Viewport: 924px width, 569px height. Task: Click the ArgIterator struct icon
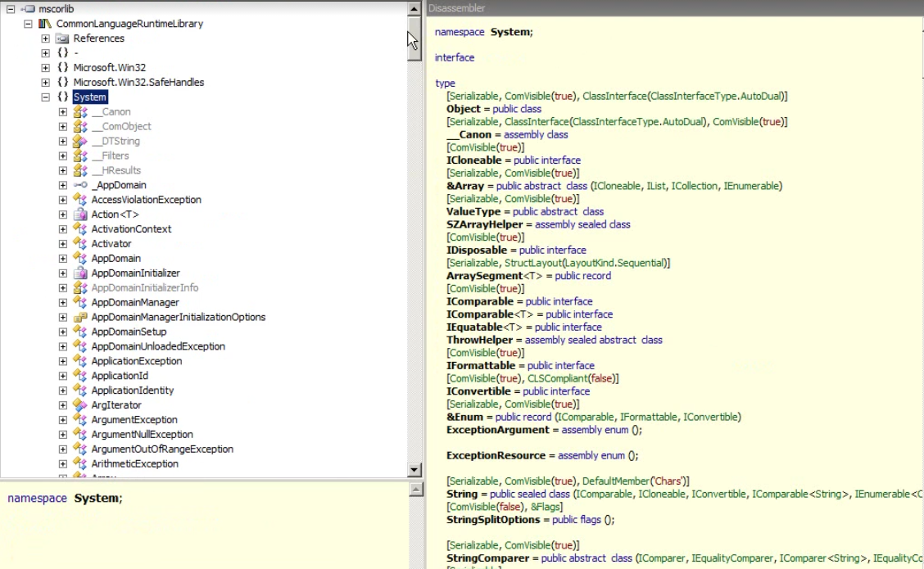(80, 405)
